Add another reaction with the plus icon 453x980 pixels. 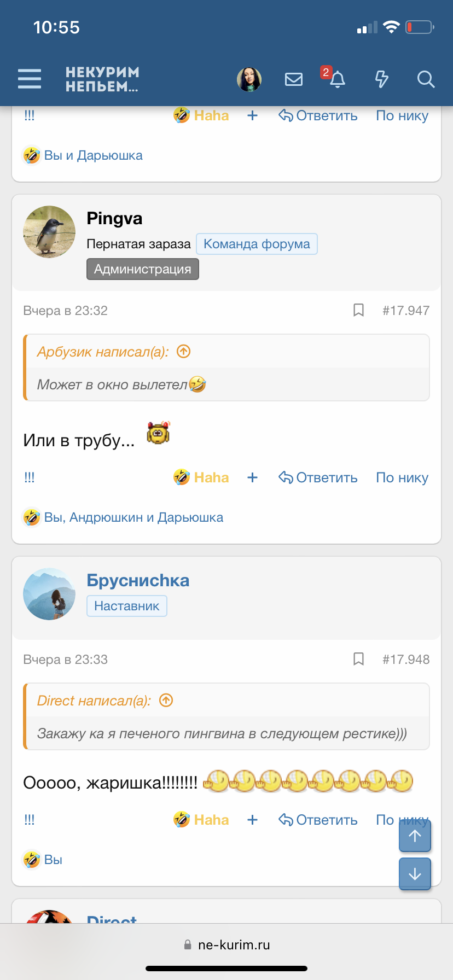252,477
